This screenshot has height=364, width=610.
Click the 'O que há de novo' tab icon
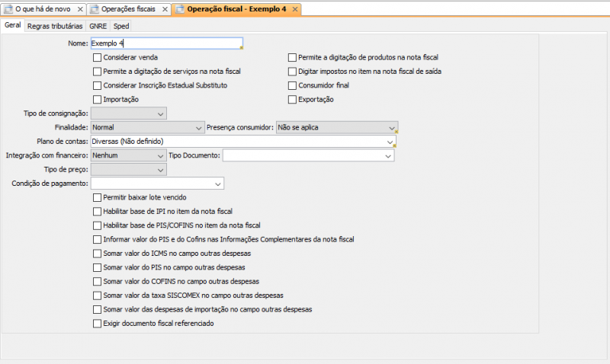click(8, 9)
